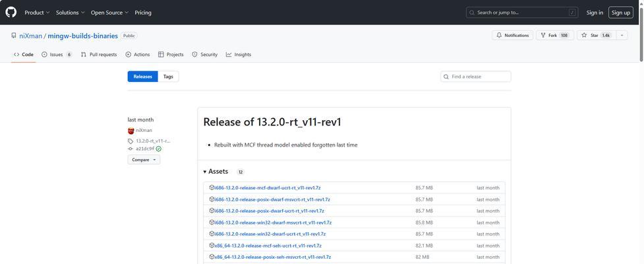The width and height of the screenshot is (644, 264).
Task: Click the Fork count 108
Action: point(564,36)
